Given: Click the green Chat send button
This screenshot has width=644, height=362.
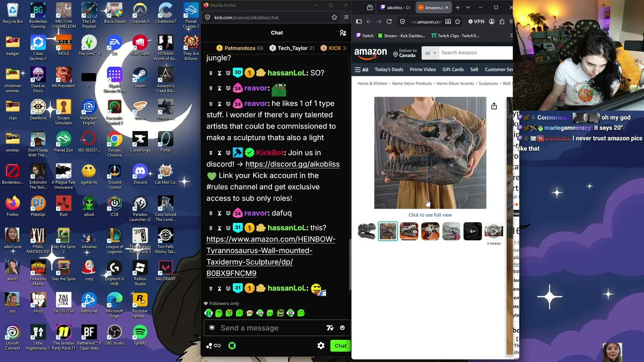Looking at the screenshot, I should click(x=341, y=346).
